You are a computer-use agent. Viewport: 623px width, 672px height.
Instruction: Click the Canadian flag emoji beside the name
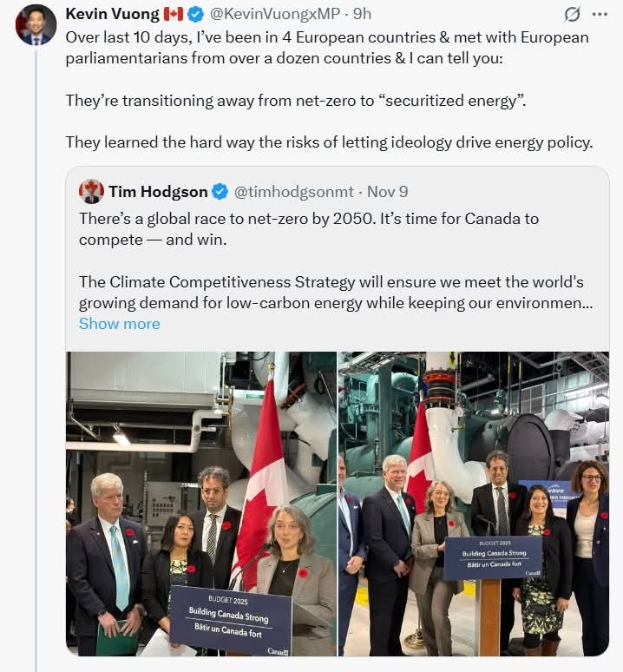[173, 15]
